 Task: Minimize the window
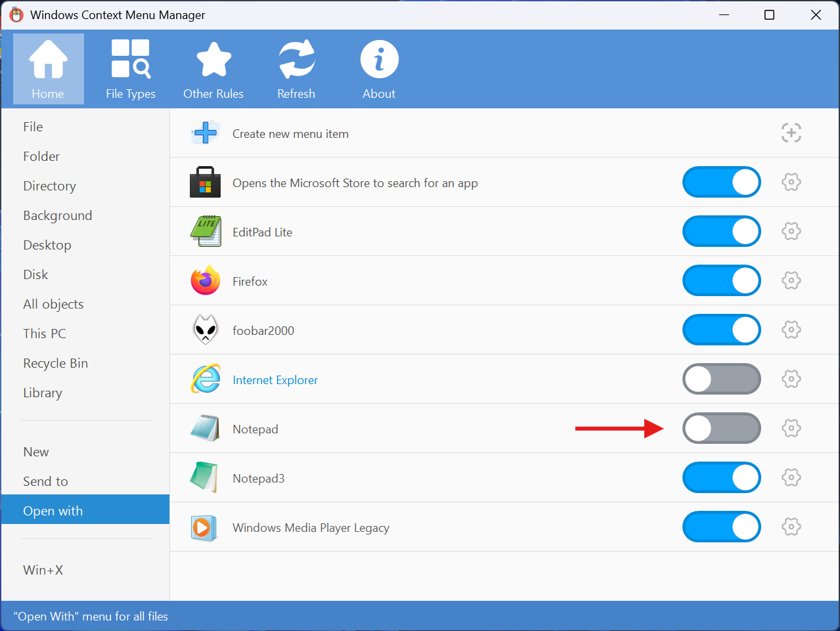724,14
